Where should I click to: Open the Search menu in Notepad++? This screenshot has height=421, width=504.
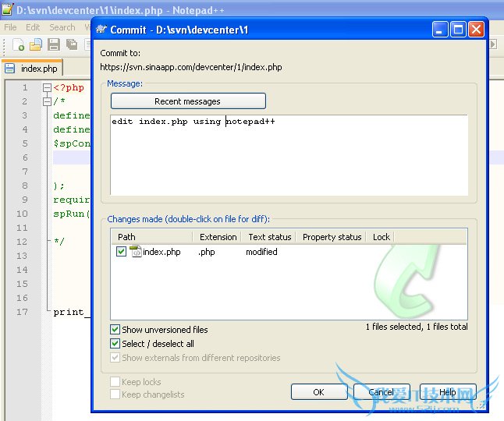(x=62, y=27)
